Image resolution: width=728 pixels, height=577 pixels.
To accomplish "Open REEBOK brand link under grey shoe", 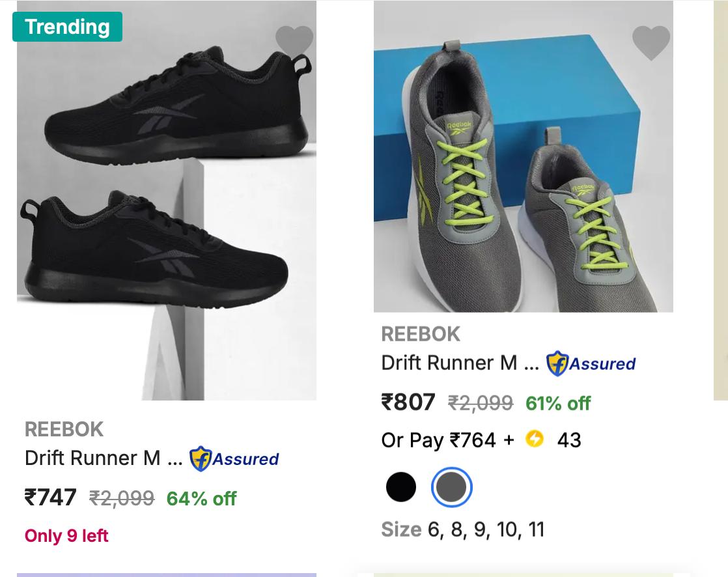I will pos(421,334).
